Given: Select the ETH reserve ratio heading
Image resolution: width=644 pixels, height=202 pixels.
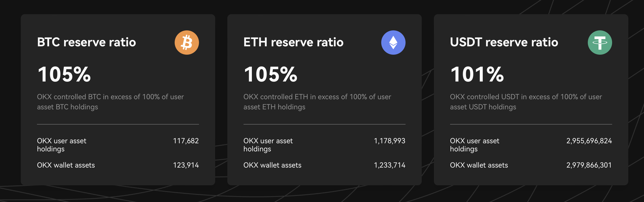Looking at the screenshot, I should [293, 42].
